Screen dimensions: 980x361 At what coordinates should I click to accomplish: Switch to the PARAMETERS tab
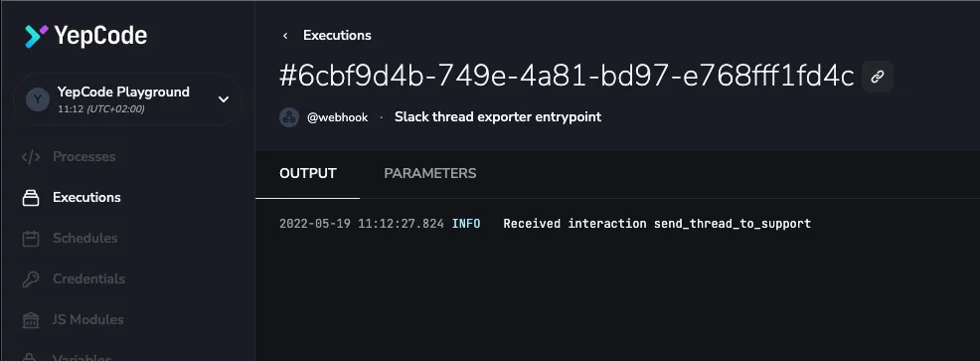click(430, 173)
